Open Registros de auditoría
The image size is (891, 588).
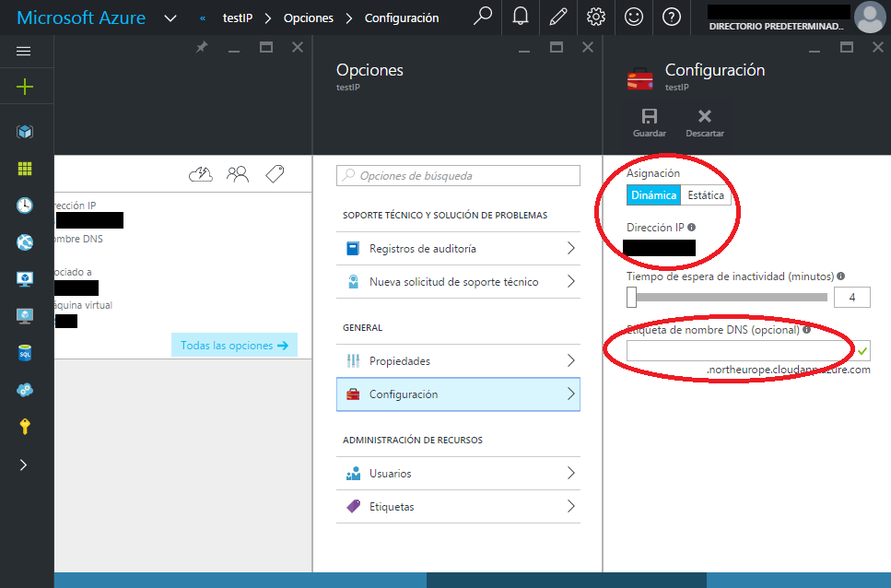point(458,248)
